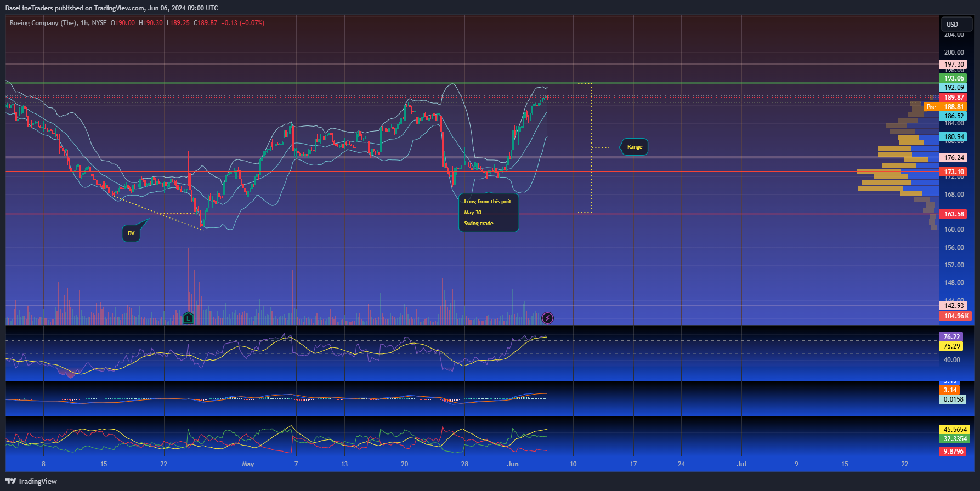Image resolution: width=980 pixels, height=491 pixels.
Task: Open the TradingView logo at bottom left
Action: pos(31,481)
